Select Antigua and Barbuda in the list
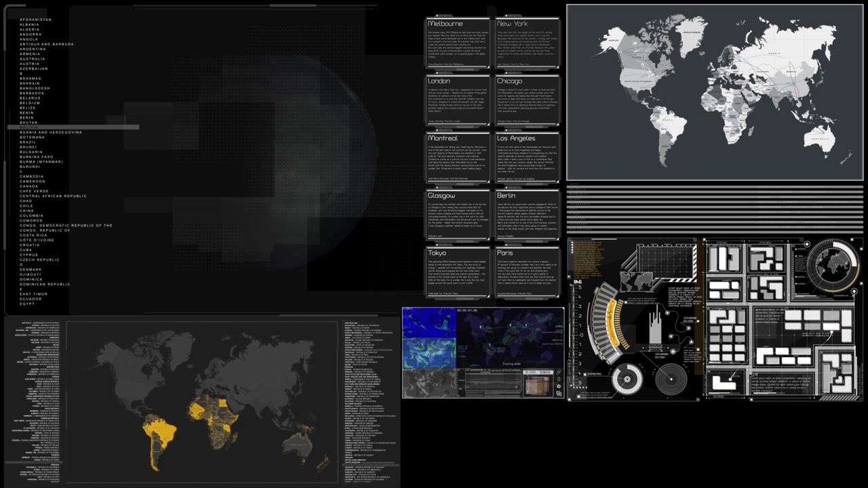 tap(47, 44)
